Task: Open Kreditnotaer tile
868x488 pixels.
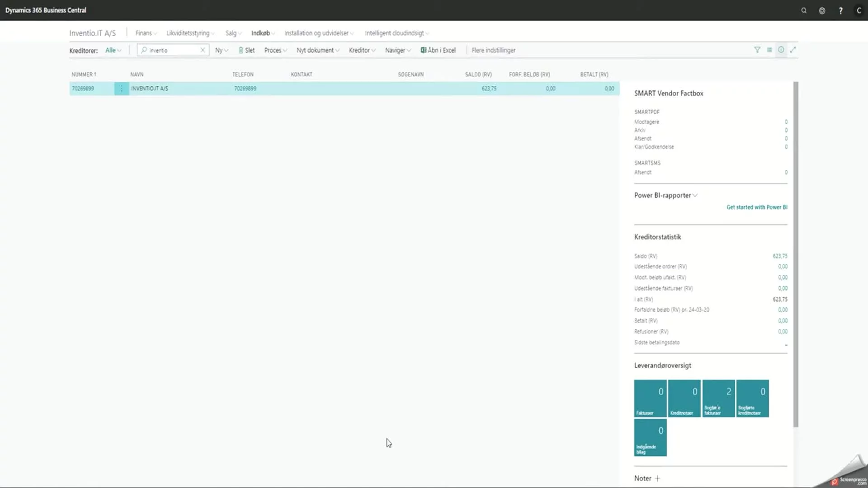Action: click(684, 398)
